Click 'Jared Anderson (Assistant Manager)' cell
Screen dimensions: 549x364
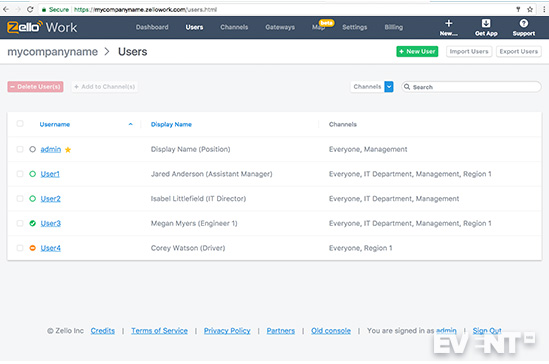(x=211, y=174)
